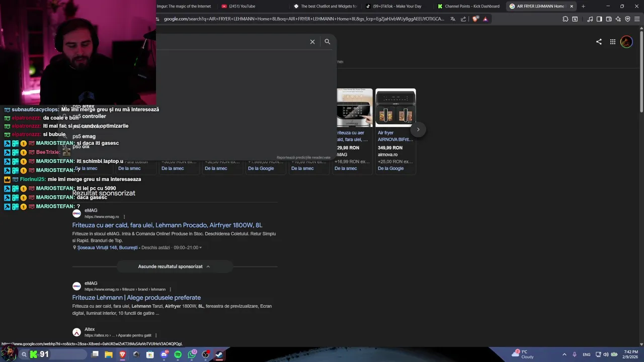Click the Brave Rewards triangle icon
The width and height of the screenshot is (644, 362).
coord(485,19)
